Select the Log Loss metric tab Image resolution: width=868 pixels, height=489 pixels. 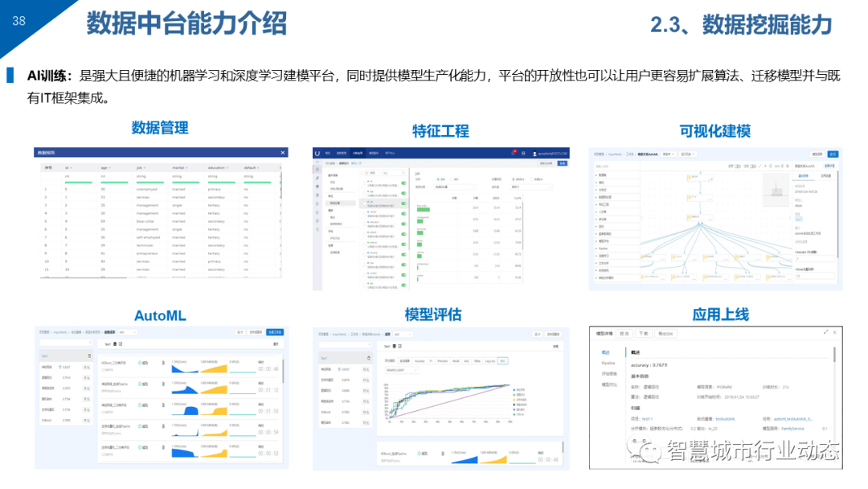490,361
